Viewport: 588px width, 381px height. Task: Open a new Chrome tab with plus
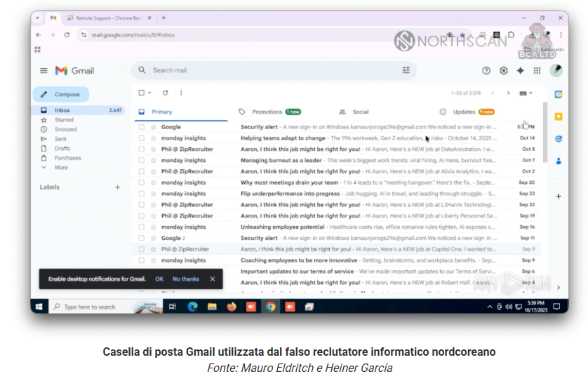[163, 18]
